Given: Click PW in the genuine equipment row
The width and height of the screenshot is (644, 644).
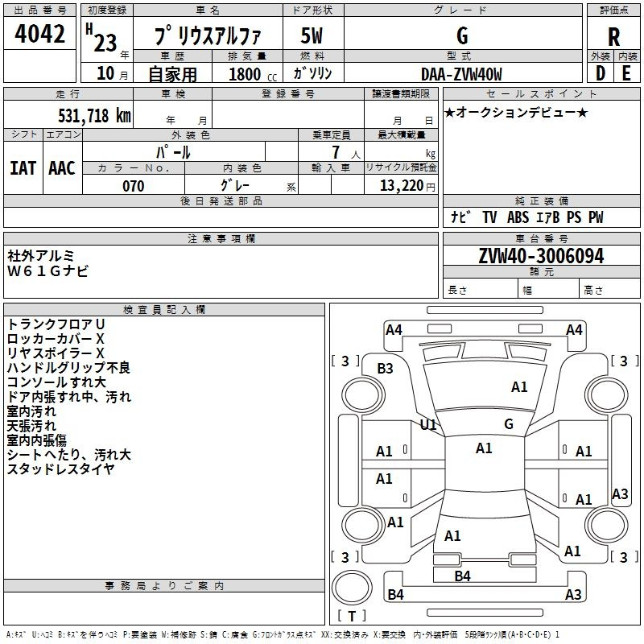Looking at the screenshot, I should pos(596,217).
